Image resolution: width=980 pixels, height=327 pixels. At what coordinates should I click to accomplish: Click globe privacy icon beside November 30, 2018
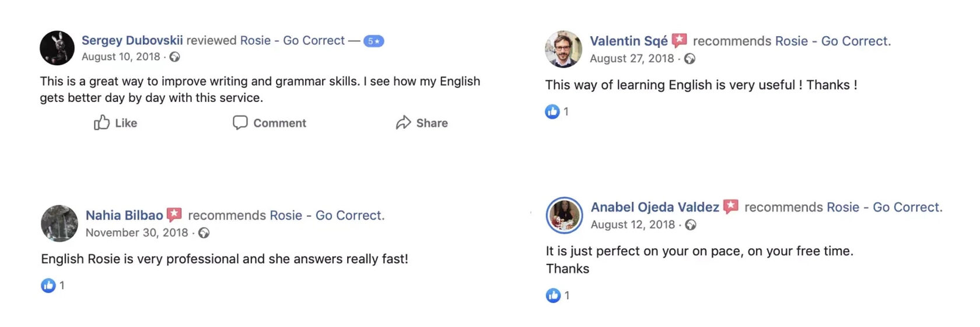tap(204, 233)
